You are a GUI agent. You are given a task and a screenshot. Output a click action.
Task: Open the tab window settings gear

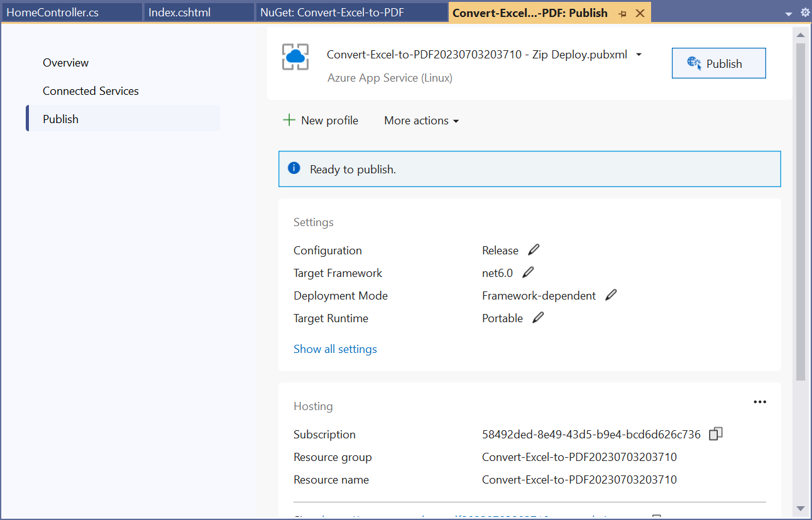tap(805, 13)
